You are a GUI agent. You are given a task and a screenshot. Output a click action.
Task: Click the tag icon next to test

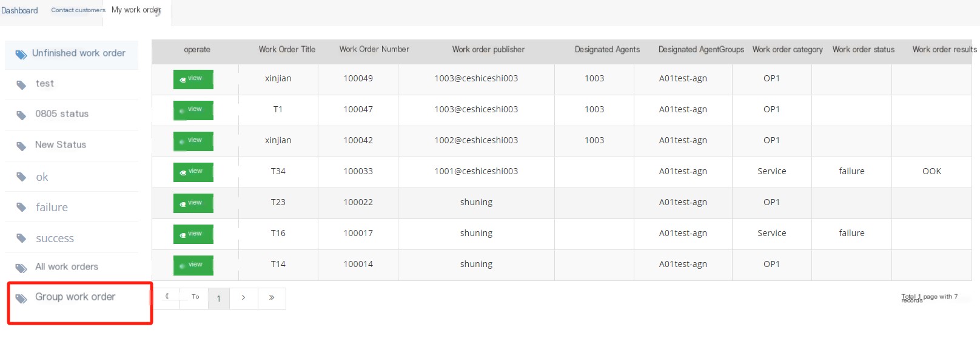(x=21, y=85)
